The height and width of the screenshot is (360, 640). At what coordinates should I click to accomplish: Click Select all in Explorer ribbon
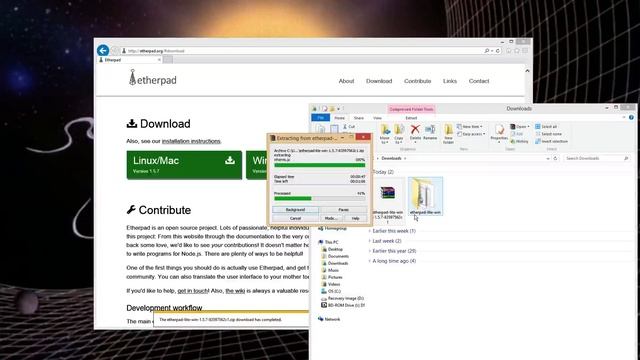point(546,127)
